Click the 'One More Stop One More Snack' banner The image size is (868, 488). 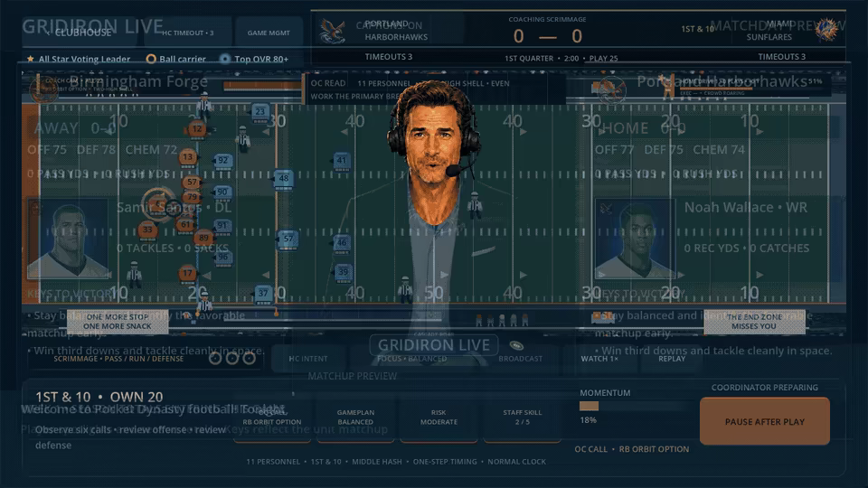tap(118, 322)
